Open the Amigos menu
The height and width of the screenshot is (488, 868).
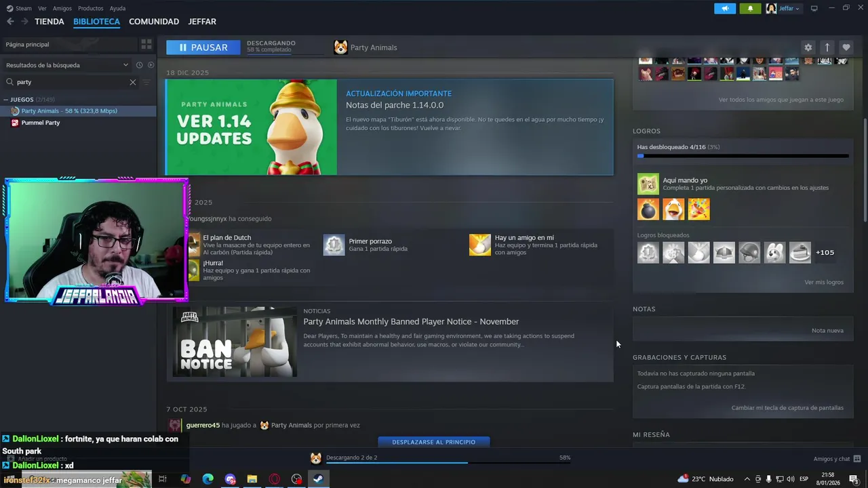click(x=62, y=8)
